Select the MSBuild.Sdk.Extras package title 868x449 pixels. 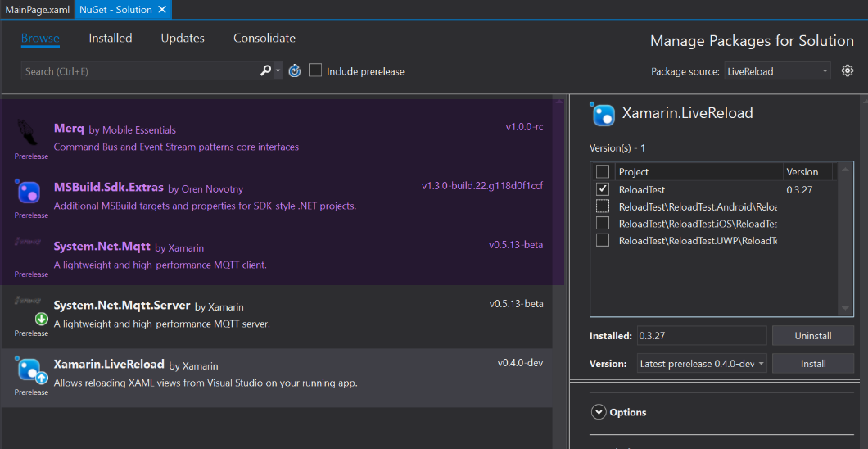pos(108,188)
